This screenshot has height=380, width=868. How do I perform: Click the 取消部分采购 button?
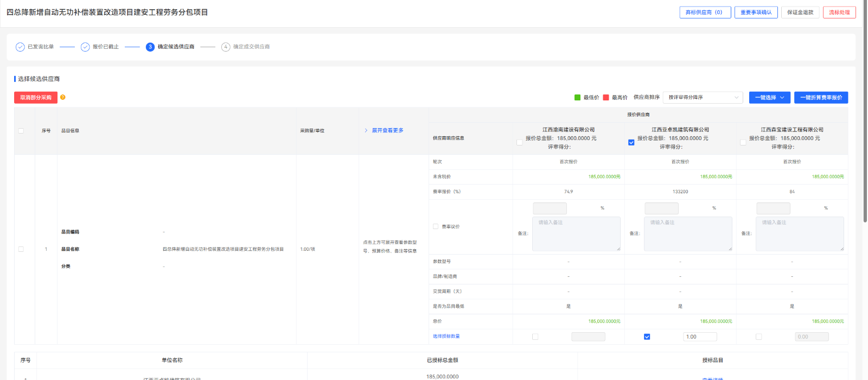(36, 98)
